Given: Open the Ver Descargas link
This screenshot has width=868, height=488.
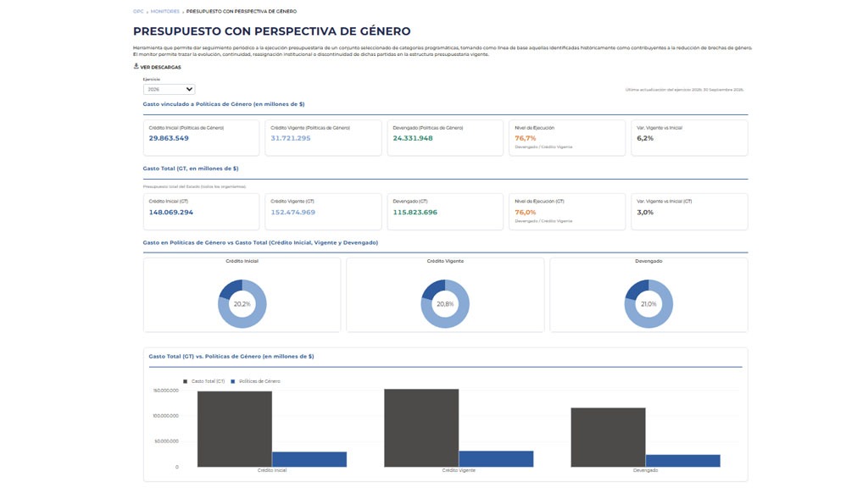Looking at the screenshot, I should point(160,67).
